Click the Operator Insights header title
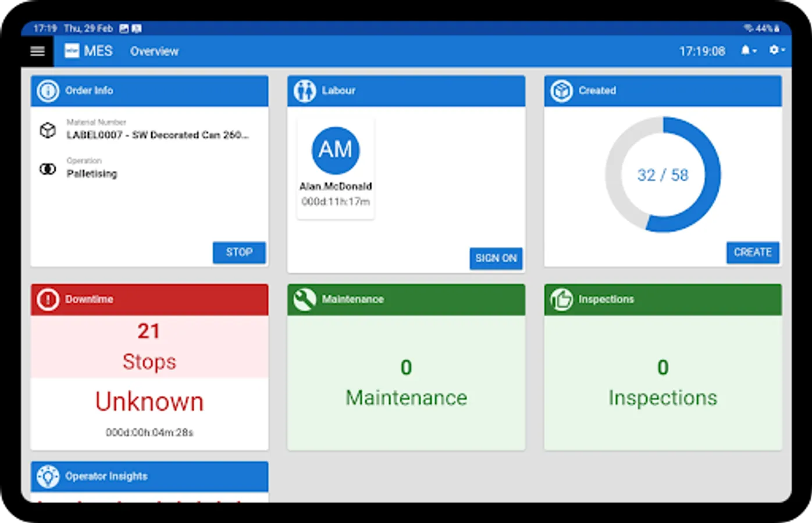The height and width of the screenshot is (523, 812). (x=106, y=477)
